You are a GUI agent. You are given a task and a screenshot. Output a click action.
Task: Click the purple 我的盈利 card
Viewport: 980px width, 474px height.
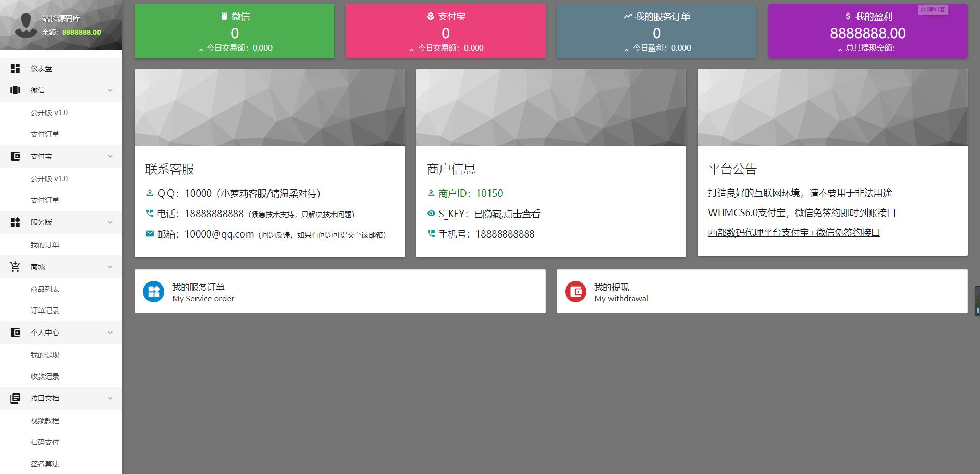[867, 32]
